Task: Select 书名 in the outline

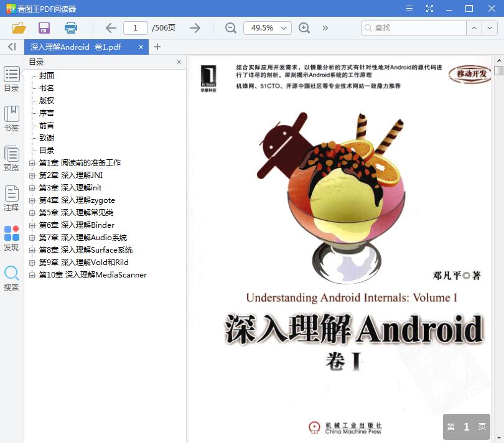Action: coord(47,88)
